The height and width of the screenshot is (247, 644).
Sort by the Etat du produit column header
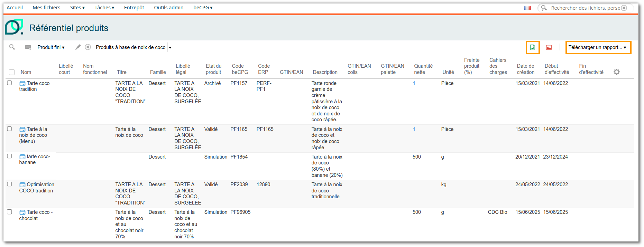pyautogui.click(x=214, y=69)
